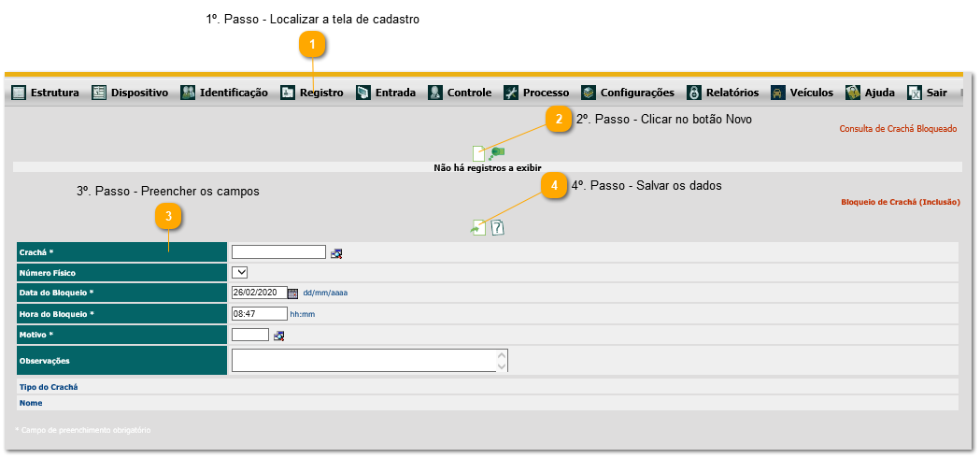Open the Veículos menu

click(812, 93)
